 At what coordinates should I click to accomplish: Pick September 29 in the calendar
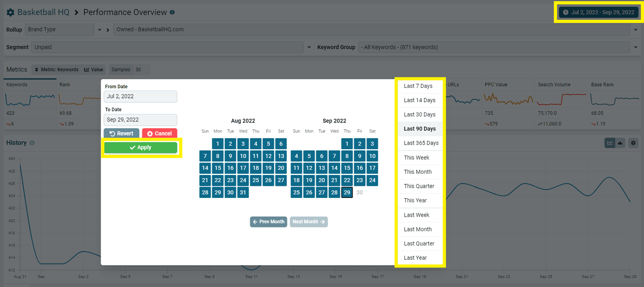(x=347, y=192)
